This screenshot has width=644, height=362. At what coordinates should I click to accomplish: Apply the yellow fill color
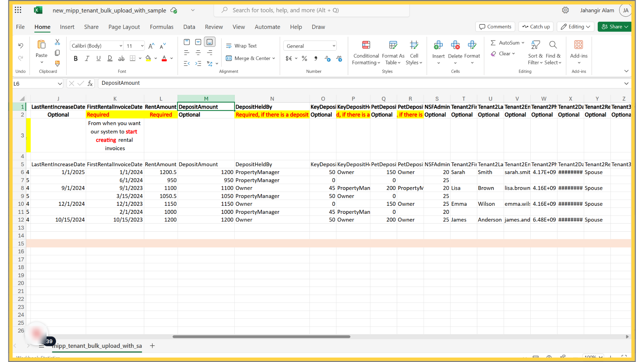148,58
